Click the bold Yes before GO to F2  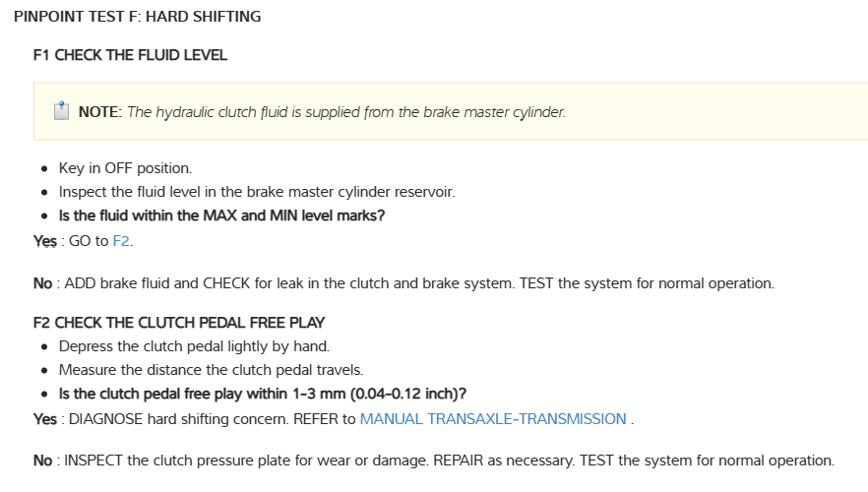[44, 240]
